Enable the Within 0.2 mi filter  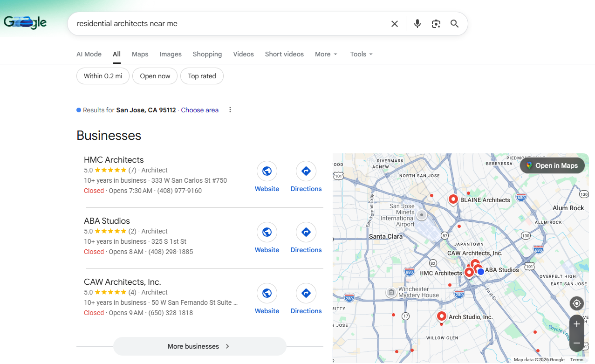click(x=103, y=76)
